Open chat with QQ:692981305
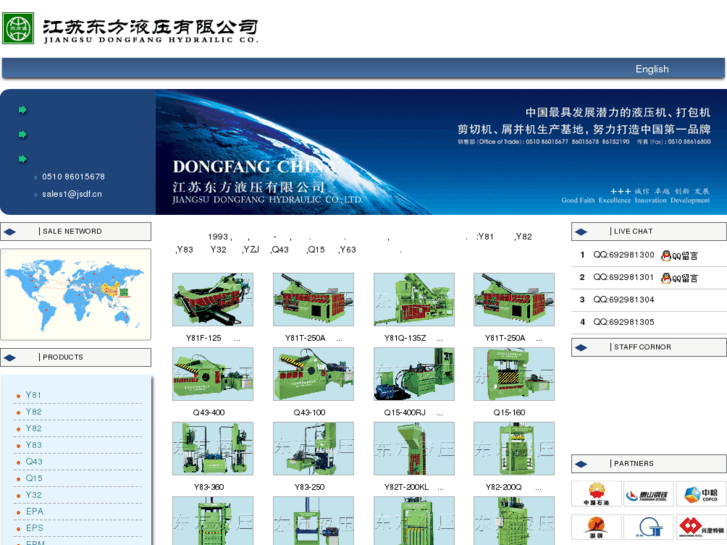This screenshot has width=727, height=545. point(623,322)
